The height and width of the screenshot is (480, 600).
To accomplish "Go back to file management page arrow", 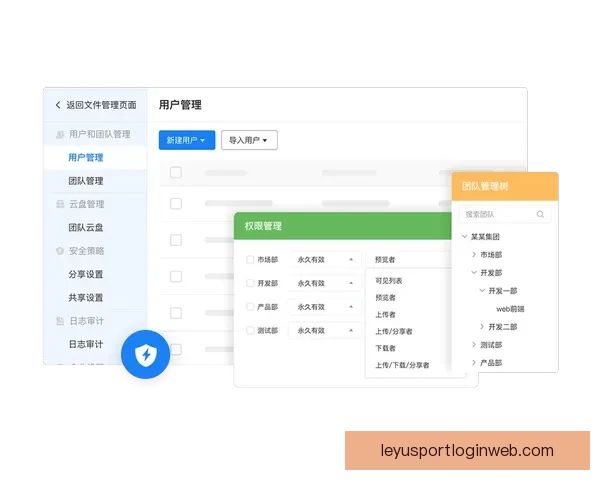I will (58, 105).
